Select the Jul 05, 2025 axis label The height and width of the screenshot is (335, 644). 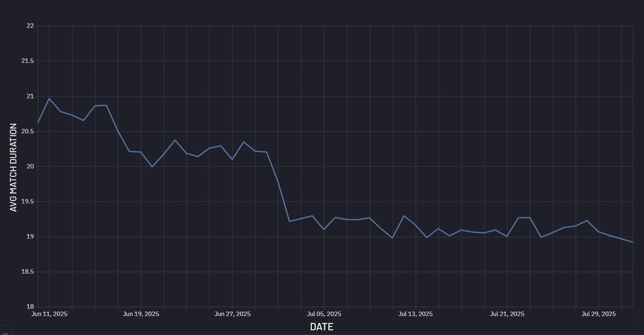point(324,314)
